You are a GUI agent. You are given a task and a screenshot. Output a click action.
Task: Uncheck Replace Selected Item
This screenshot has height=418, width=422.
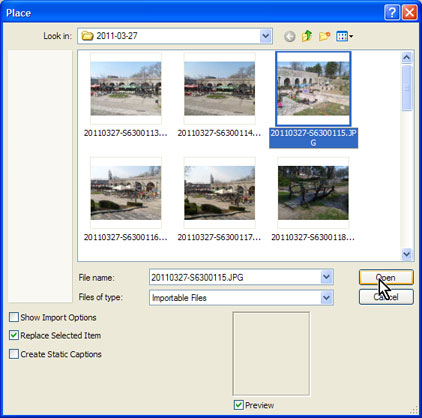pos(14,335)
